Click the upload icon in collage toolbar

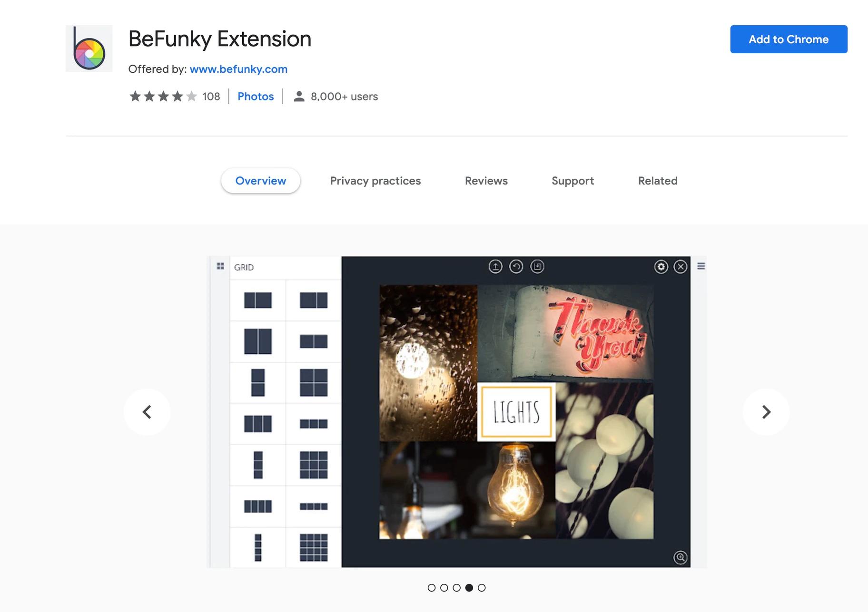(x=495, y=267)
